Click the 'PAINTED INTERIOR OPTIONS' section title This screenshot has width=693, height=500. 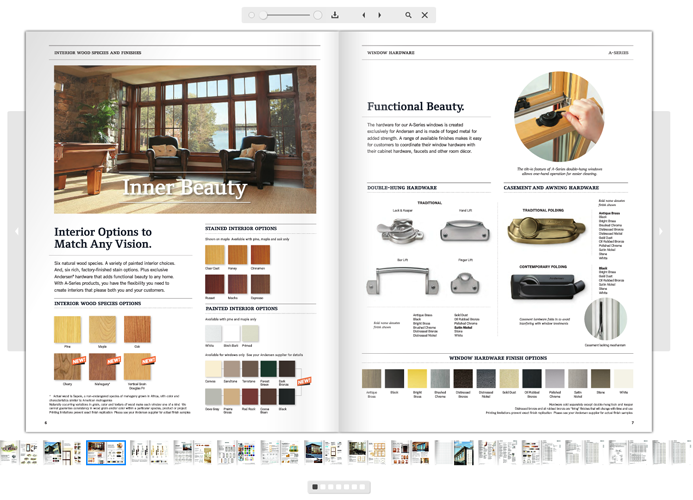point(241,309)
